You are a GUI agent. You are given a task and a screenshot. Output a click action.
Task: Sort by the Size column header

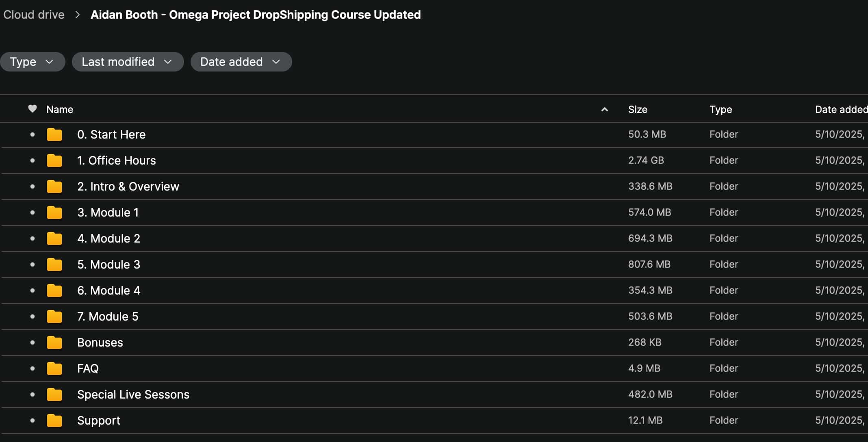coord(638,109)
